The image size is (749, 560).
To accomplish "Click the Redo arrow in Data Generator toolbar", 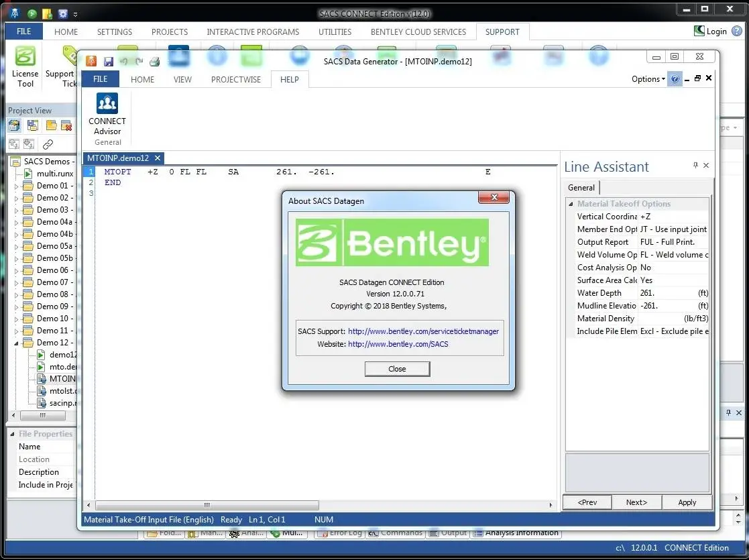I will 139,61.
